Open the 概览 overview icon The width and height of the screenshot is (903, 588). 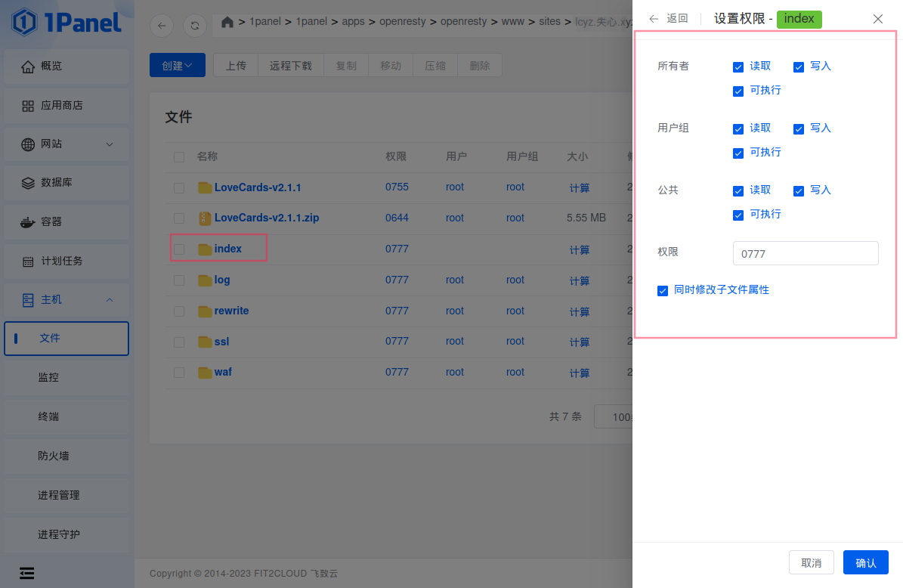[28, 67]
